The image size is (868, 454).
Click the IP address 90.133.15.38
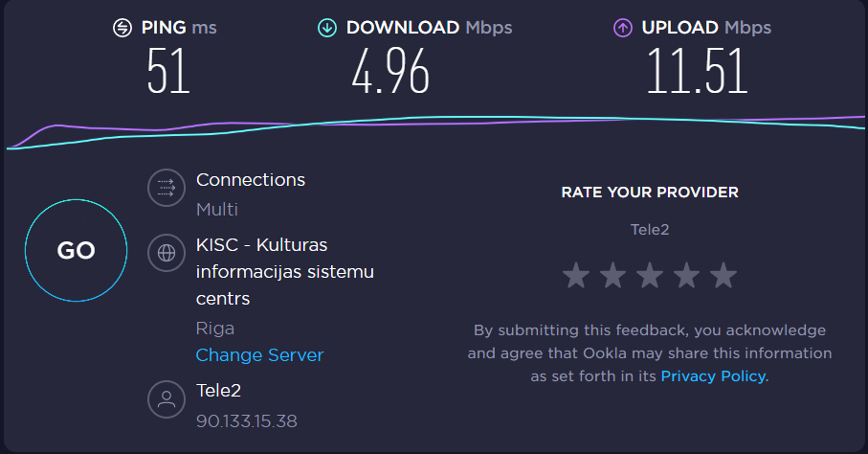click(x=246, y=421)
